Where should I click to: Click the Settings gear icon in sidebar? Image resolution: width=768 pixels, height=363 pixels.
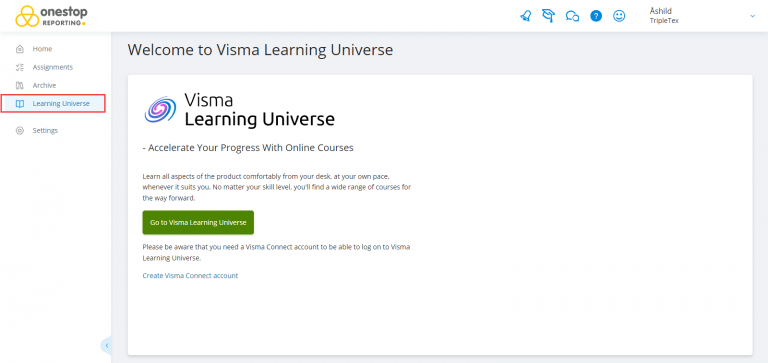20,130
